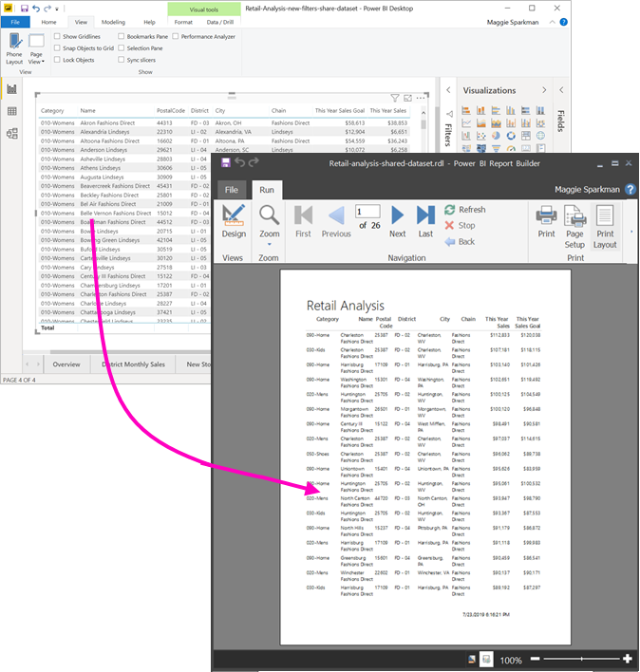This screenshot has width=640, height=672.
Task: Expand Filters pane with its chevron
Action: 448,90
